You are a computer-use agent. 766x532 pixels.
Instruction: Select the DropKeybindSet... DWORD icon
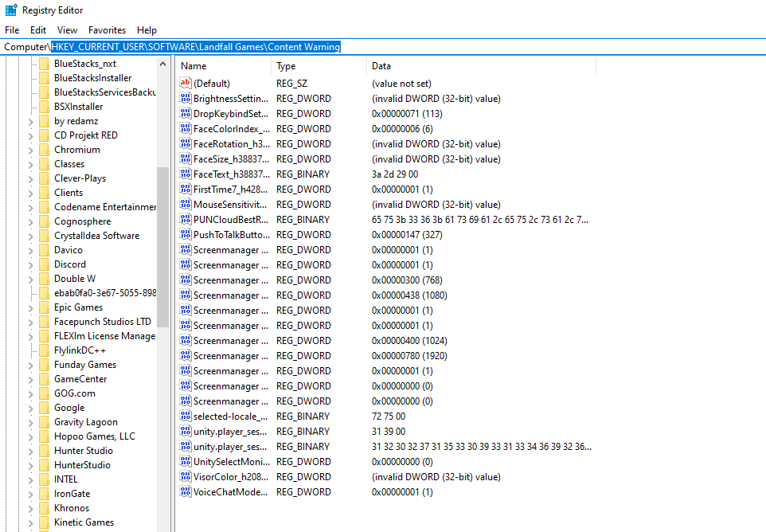click(186, 113)
